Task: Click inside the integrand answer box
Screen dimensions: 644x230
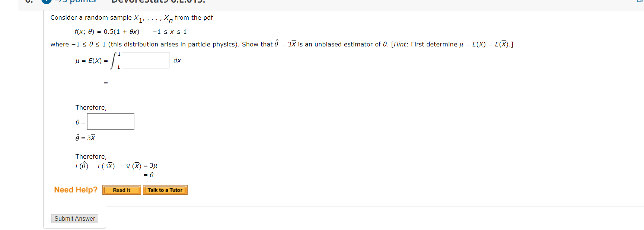Action: coord(145,60)
